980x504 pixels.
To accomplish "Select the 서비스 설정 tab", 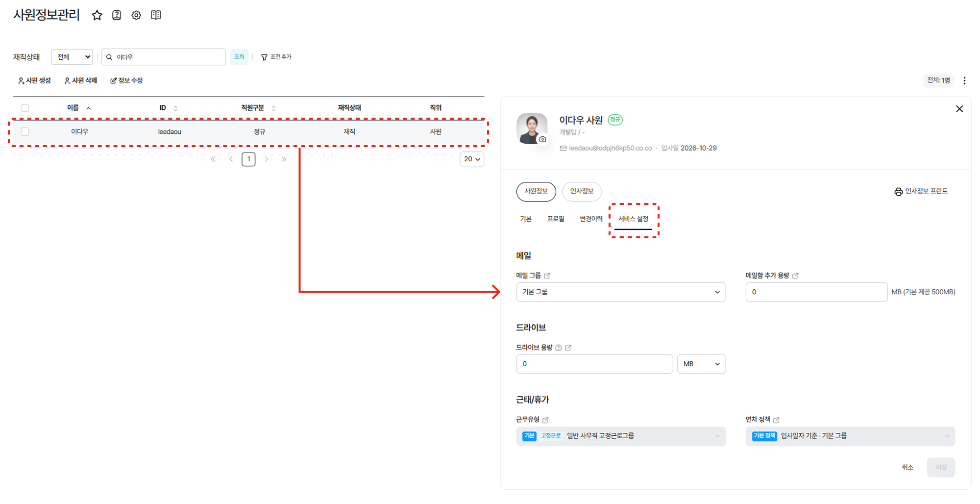I will click(x=633, y=219).
